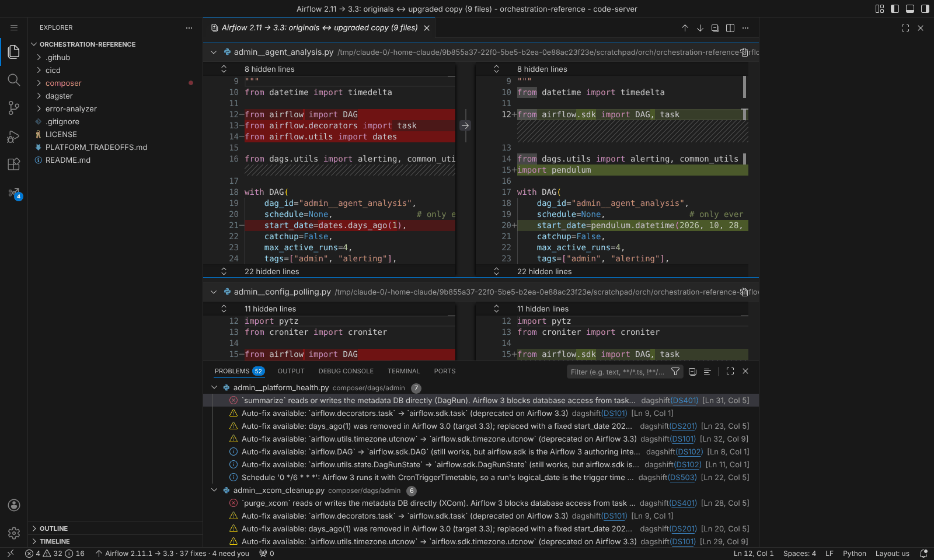Open the Search view icon
This screenshot has width=934, height=560.
tap(14, 80)
